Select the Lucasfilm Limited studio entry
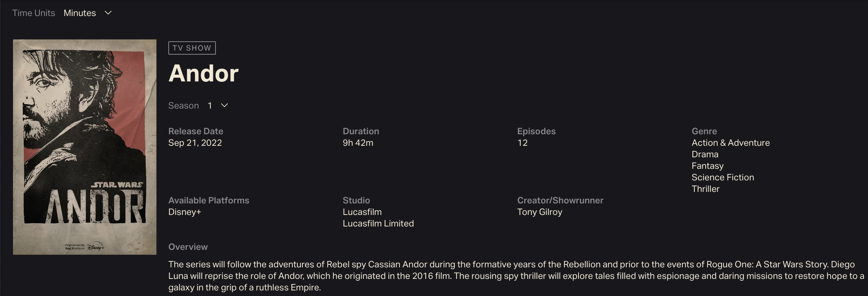Viewport: 868px width, 296px height. point(378,223)
